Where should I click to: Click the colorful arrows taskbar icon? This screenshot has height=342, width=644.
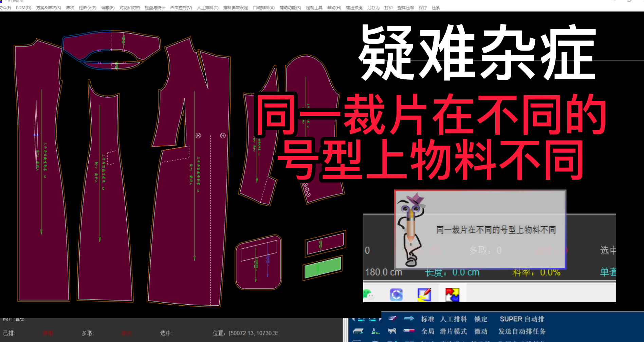pos(452,294)
